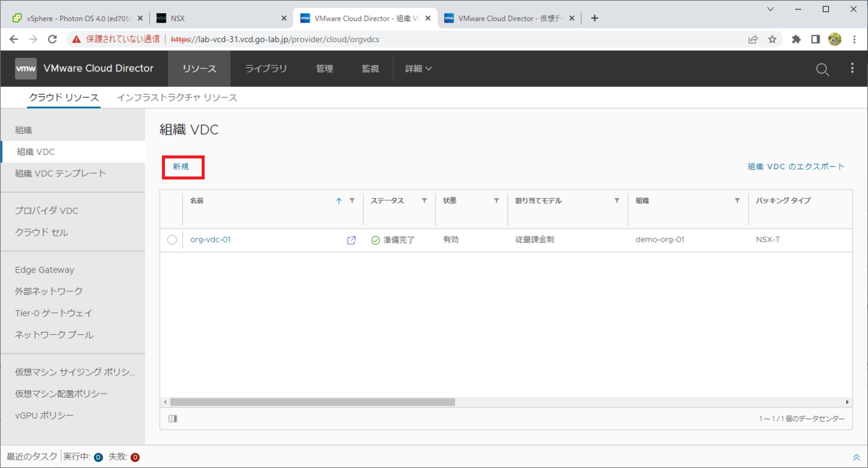Open the vertical three-dot header menu
The image size is (868, 468).
[854, 69]
